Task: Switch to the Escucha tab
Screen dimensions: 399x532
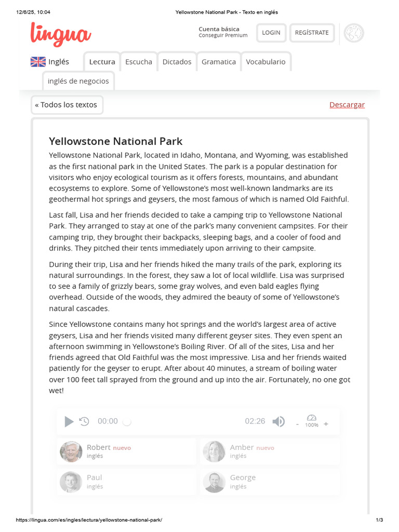Action: coord(139,62)
